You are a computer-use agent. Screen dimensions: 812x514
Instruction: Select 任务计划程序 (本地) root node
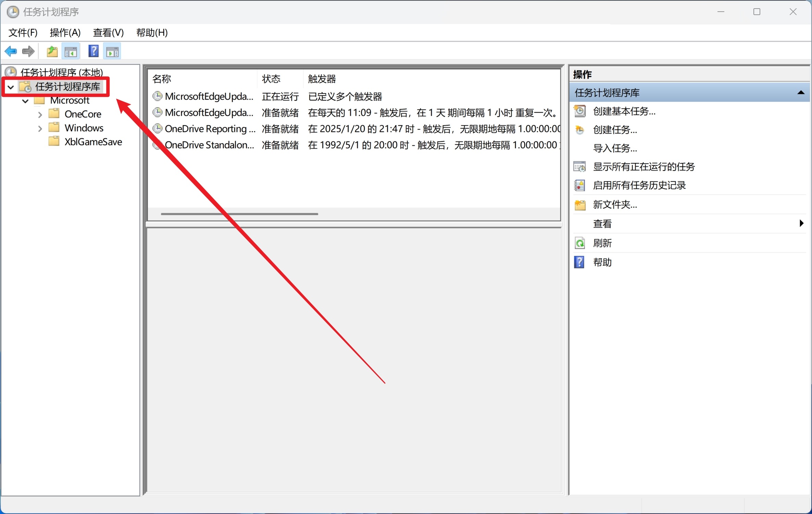[x=62, y=73]
